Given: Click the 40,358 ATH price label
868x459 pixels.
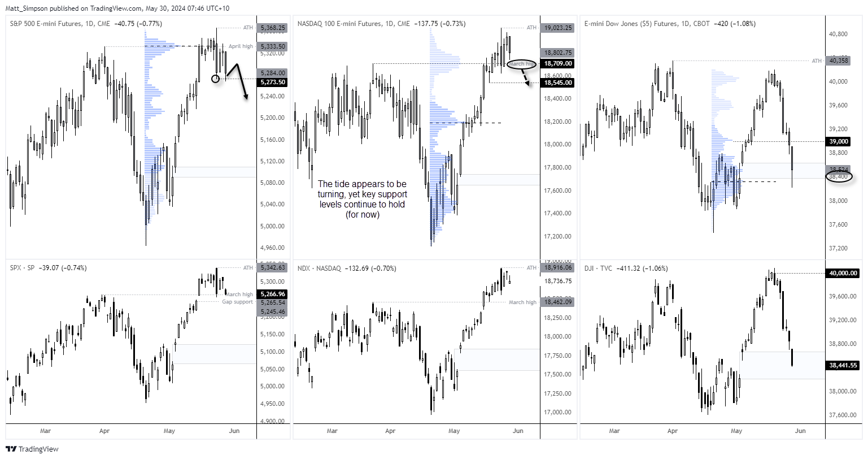Looking at the screenshot, I should (839, 60).
